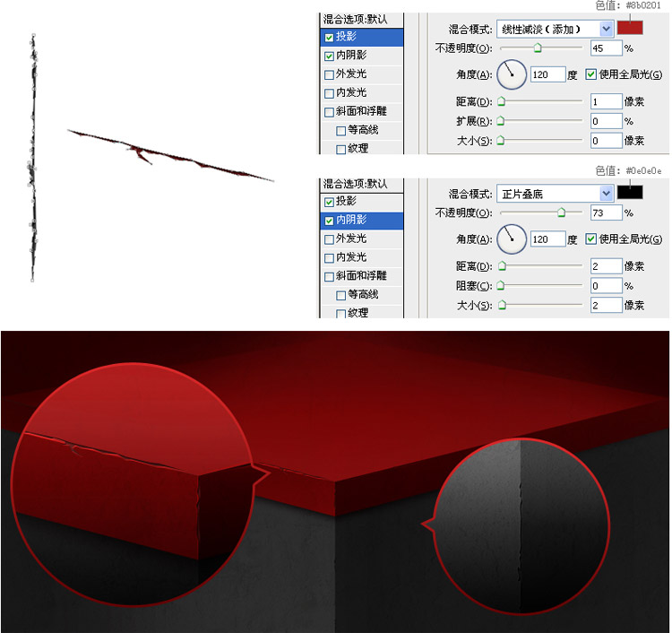
Task: Toggle 使用全局光 checkbox beside 线性减淡 settings
Action: (x=591, y=74)
